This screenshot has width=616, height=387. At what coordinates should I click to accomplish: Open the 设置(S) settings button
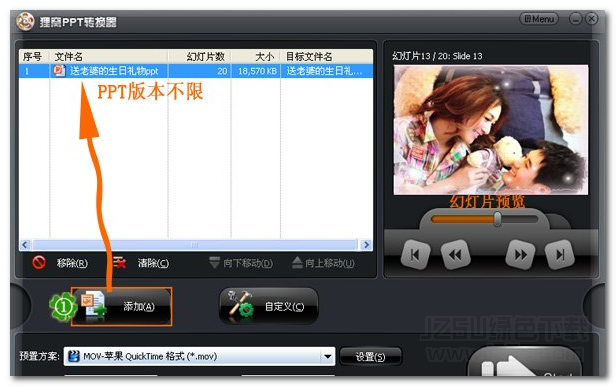click(x=370, y=356)
